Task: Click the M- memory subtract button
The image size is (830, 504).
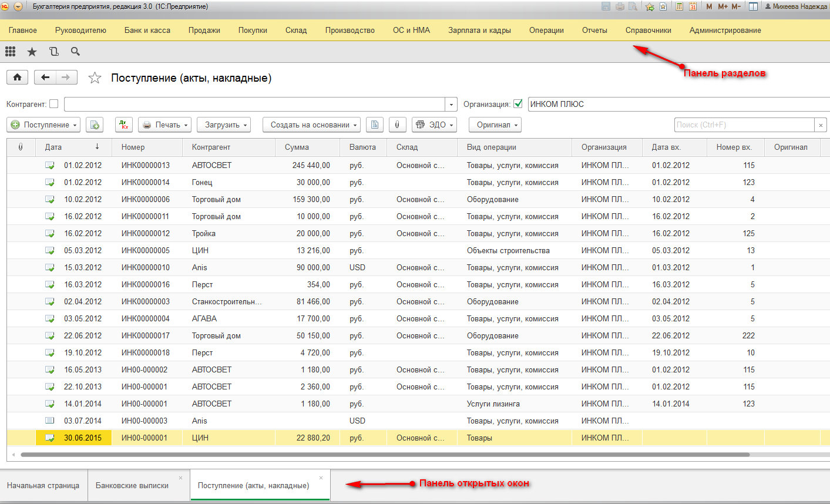Action: pos(736,6)
